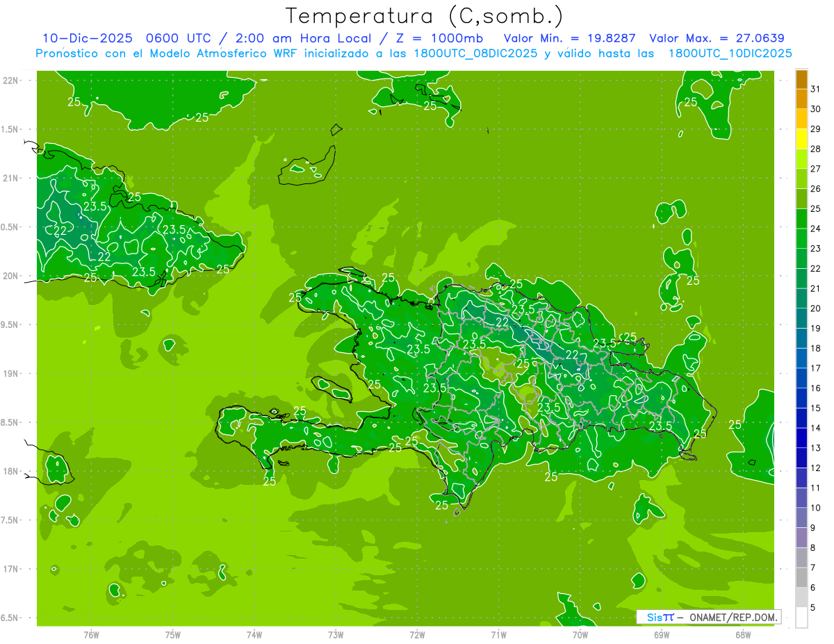The width and height of the screenshot is (834, 644).
Task: Click the "SisTT - ONAMET/REP.DOM." credit label
Action: tap(709, 617)
